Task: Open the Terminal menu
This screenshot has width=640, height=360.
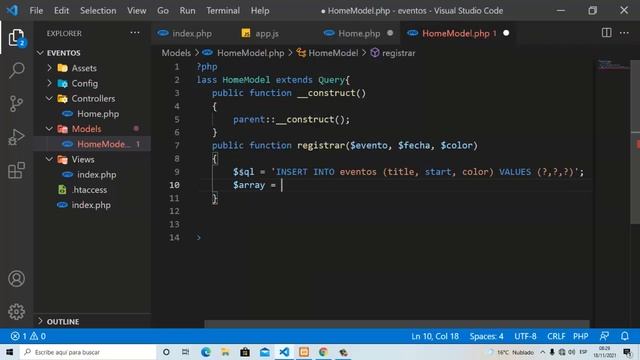Action: tap(223, 11)
